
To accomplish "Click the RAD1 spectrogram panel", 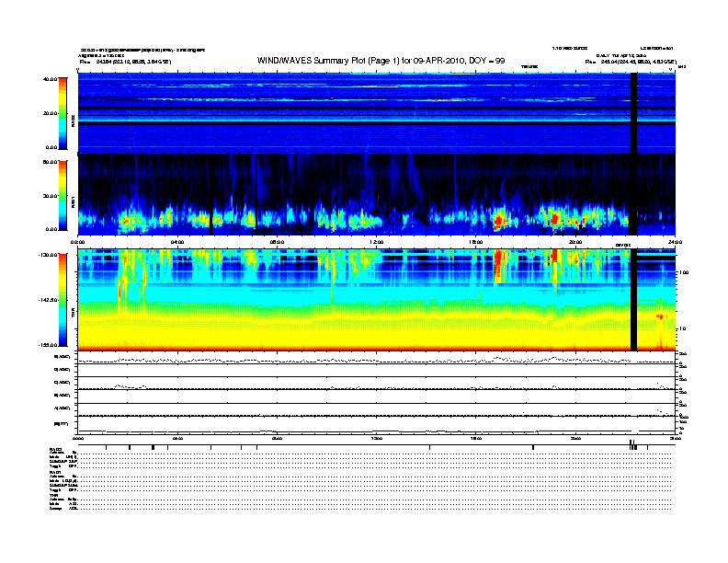I will coord(376,195).
